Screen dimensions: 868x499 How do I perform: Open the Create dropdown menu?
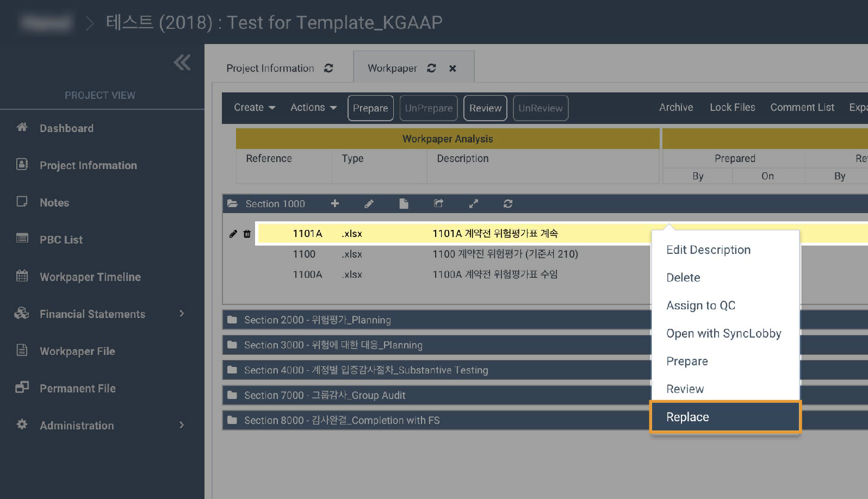click(254, 108)
